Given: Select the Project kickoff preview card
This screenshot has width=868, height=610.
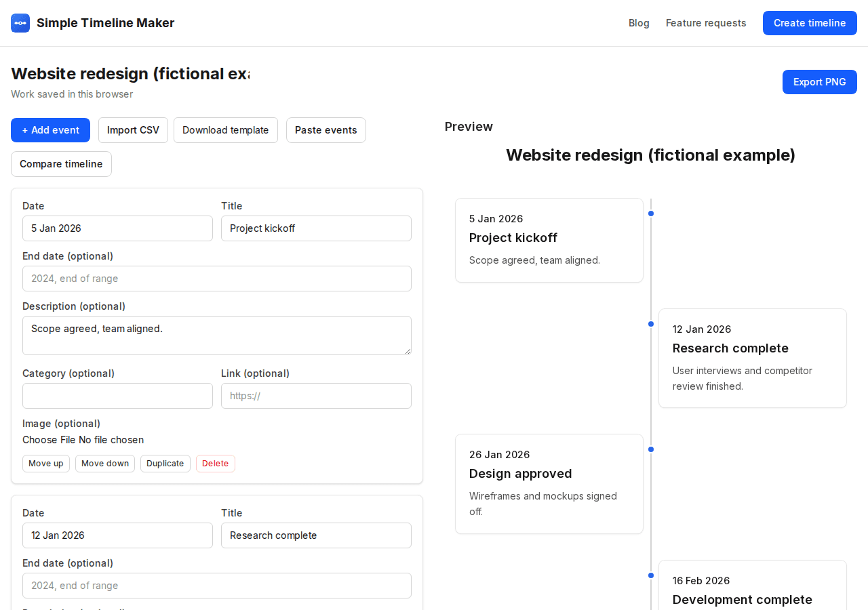Looking at the screenshot, I should click(549, 240).
